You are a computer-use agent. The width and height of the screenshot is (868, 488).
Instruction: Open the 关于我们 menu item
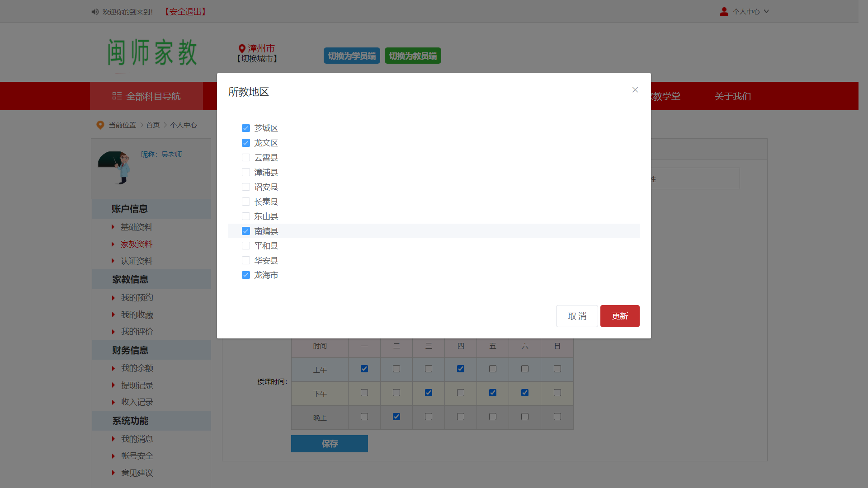pyautogui.click(x=732, y=96)
